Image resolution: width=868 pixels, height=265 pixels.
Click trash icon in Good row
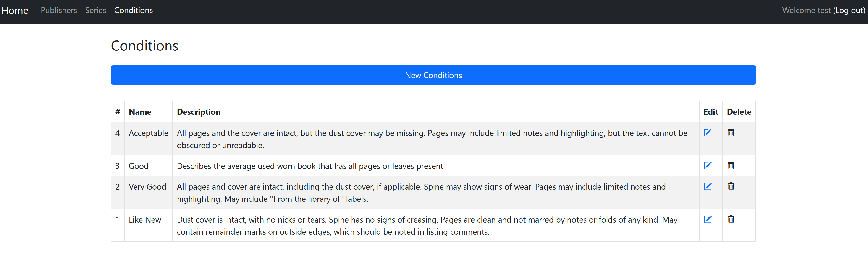point(731,166)
